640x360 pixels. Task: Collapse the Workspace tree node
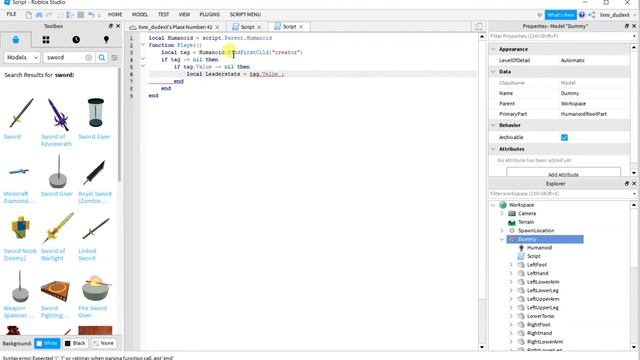click(493, 205)
